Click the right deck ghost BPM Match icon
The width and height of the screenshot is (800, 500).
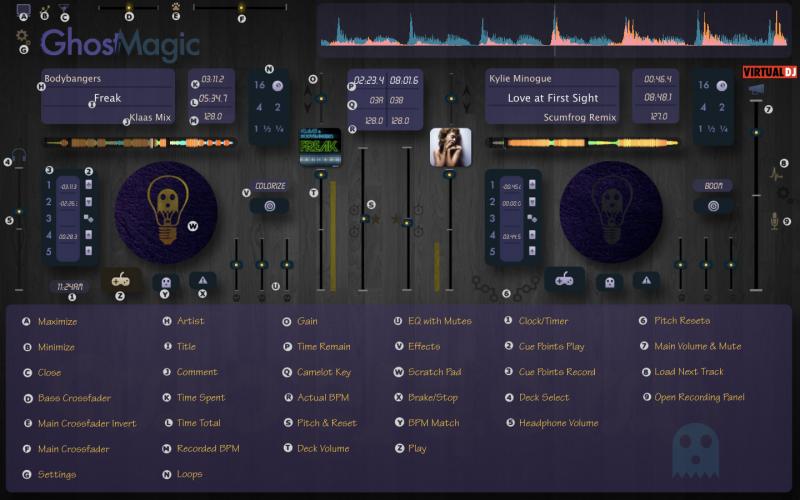(609, 283)
